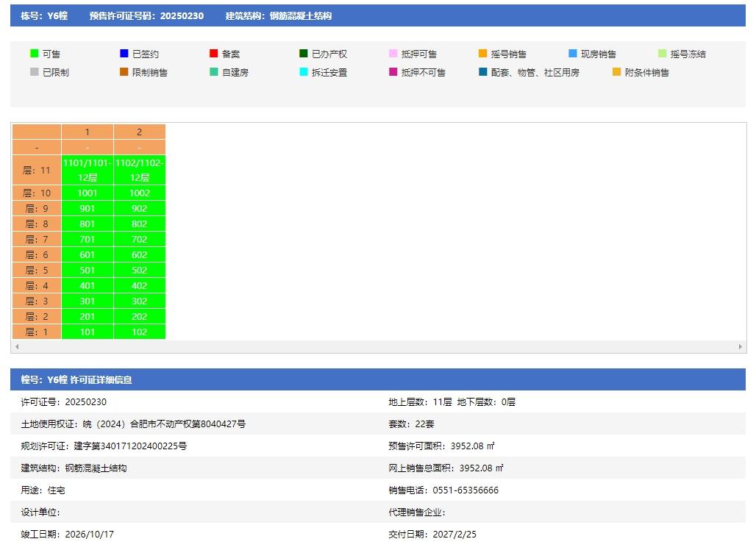Click the green 可售 legend swatch

click(35, 54)
